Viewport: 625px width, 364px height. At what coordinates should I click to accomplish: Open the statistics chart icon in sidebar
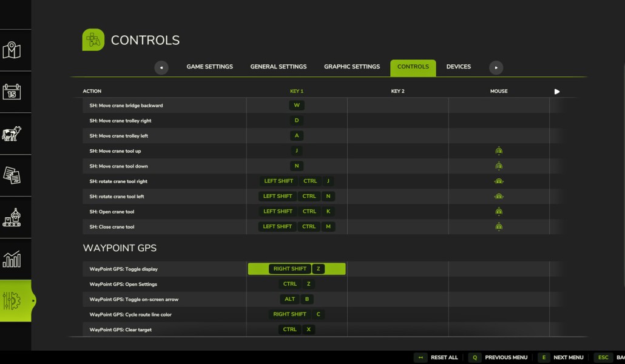pyautogui.click(x=12, y=259)
